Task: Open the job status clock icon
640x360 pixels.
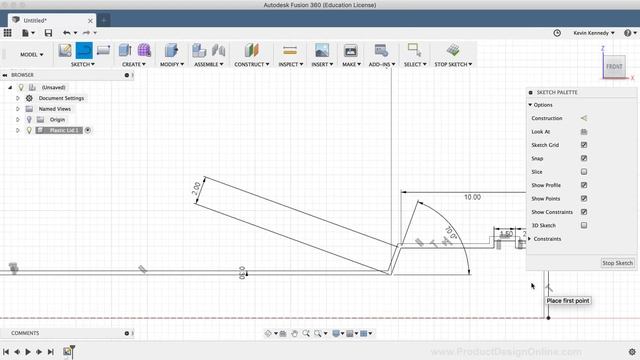Action: coord(557,33)
